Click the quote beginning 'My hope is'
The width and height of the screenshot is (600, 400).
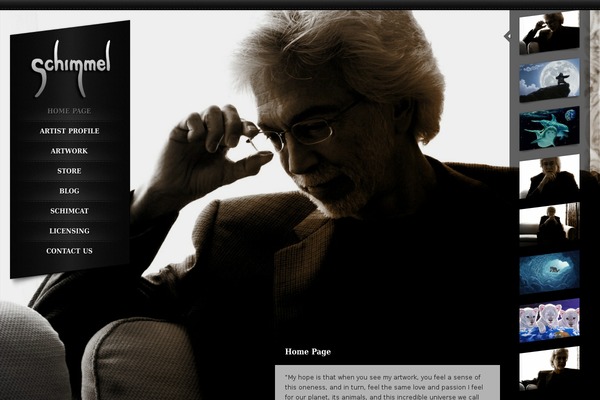pyautogui.click(x=384, y=387)
